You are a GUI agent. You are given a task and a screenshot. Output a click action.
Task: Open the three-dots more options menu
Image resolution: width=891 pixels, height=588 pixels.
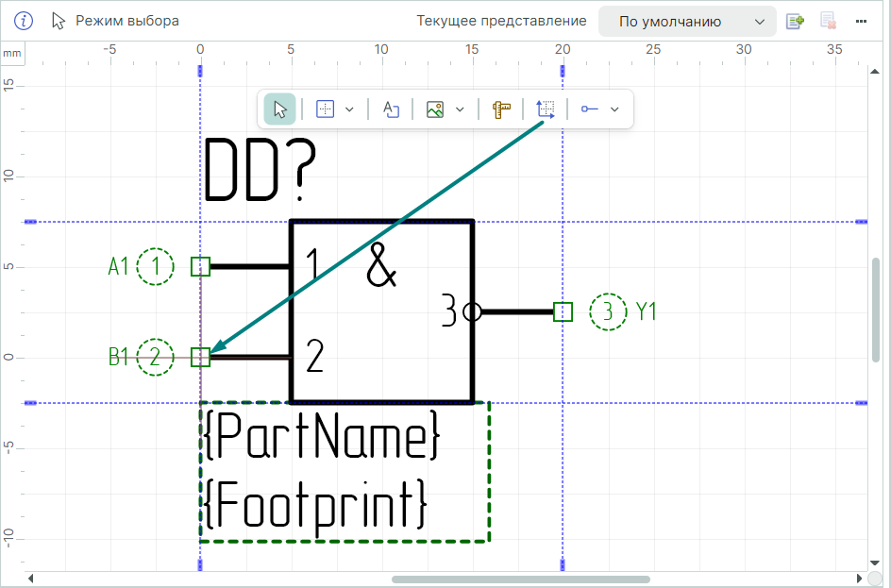click(861, 21)
